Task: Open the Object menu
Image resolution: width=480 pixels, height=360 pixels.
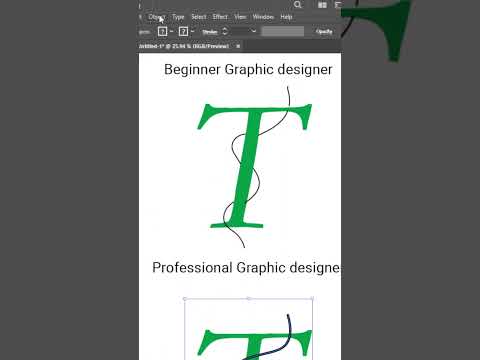Action: [x=156, y=17]
